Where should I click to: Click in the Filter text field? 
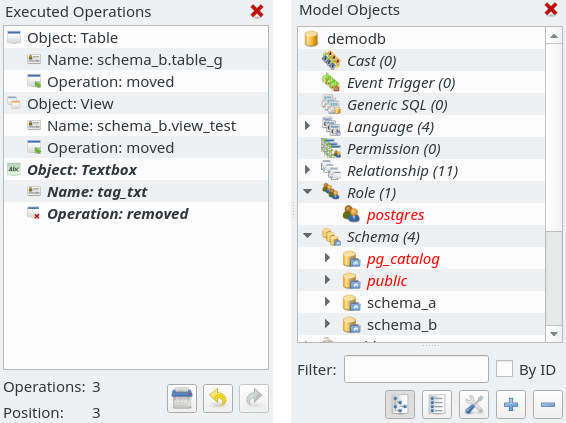(416, 369)
